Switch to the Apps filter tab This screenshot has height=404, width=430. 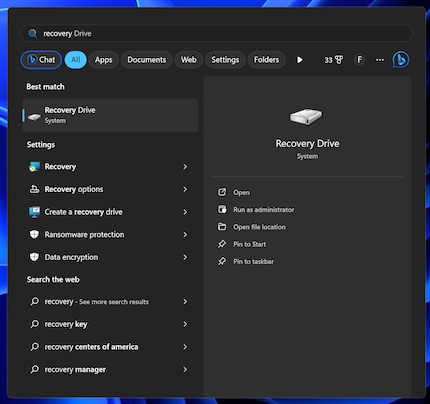[x=103, y=60]
